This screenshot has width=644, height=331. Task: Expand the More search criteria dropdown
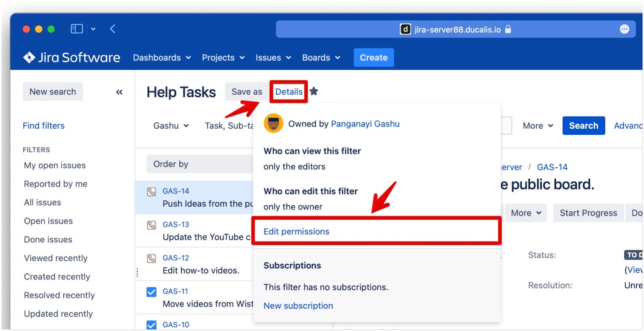point(538,126)
